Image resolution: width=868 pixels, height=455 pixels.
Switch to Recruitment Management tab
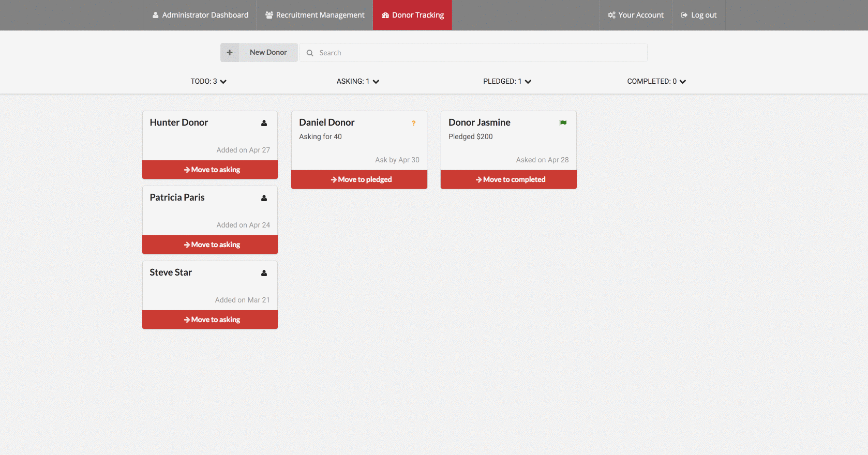coord(315,15)
